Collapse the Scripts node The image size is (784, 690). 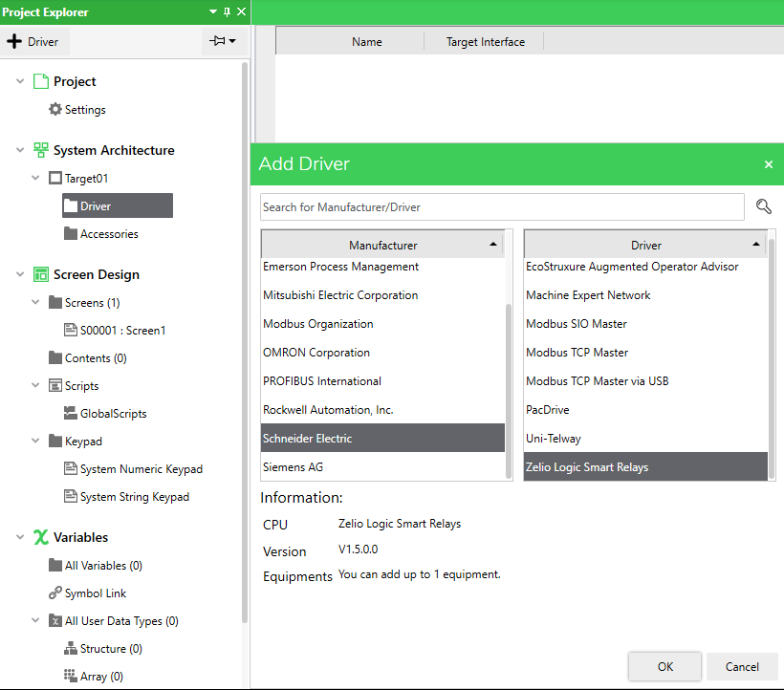pyautogui.click(x=35, y=385)
